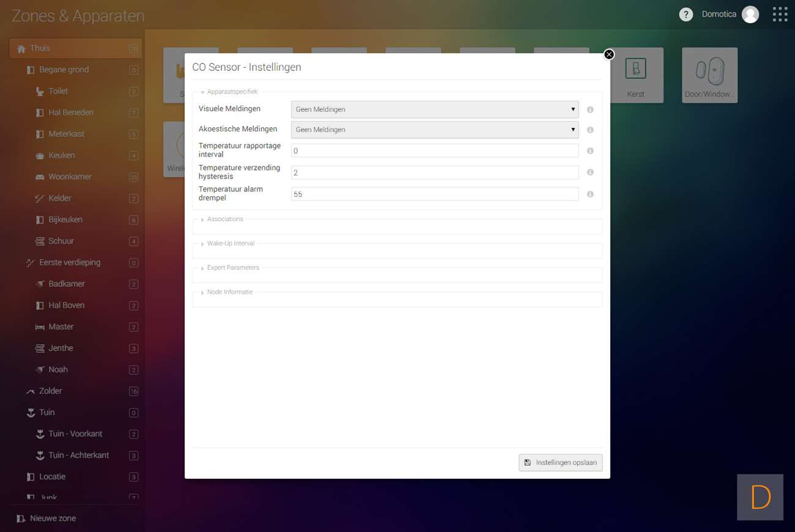The height and width of the screenshot is (532, 795).
Task: Click the Temperature verzending hysteresis field
Action: (x=435, y=172)
